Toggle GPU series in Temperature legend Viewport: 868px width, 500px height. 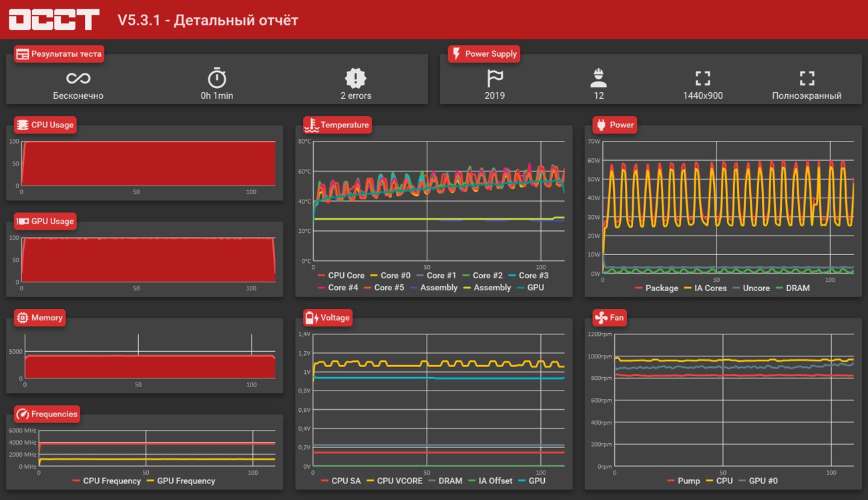pyautogui.click(x=531, y=287)
